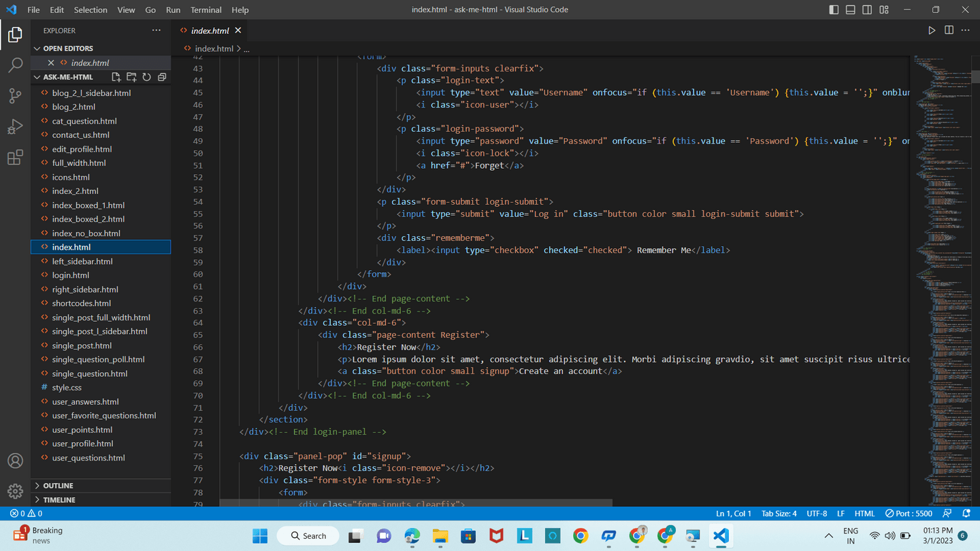This screenshot has height=551, width=980.
Task: Open the Selection menu
Action: [x=91, y=10]
